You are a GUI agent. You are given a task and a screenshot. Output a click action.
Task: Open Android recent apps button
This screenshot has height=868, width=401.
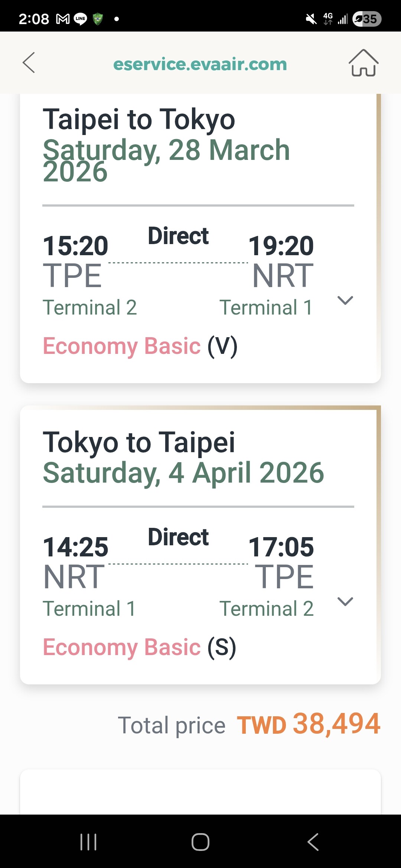point(88,842)
